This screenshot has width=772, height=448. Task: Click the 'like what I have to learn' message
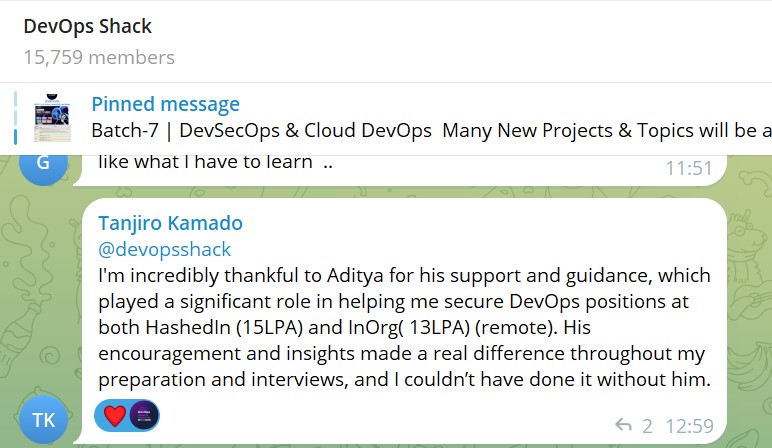[214, 161]
